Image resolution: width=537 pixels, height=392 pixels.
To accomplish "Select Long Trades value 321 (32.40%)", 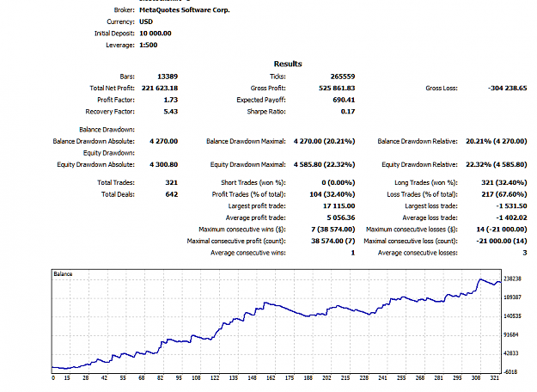I will coord(504,182).
